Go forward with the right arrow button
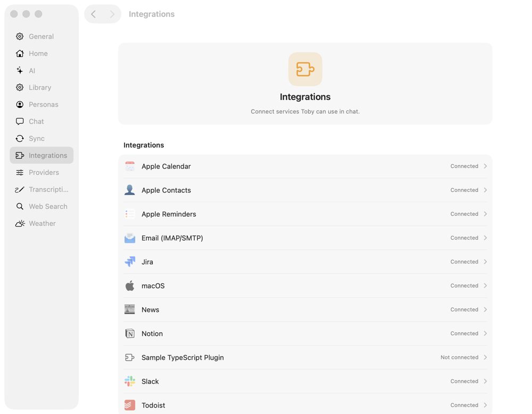Screen dimensions: 532x414 pyautogui.click(x=112, y=14)
